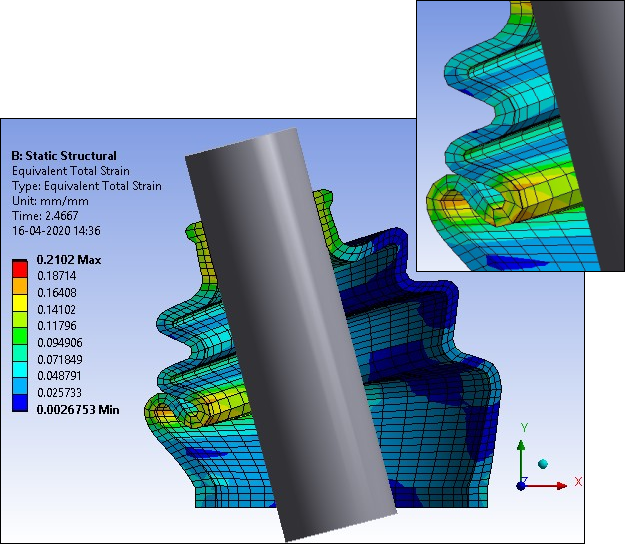Viewport: 625px width, 544px height.
Task: Click the 0.2102 Max legend value
Action: coord(69,260)
